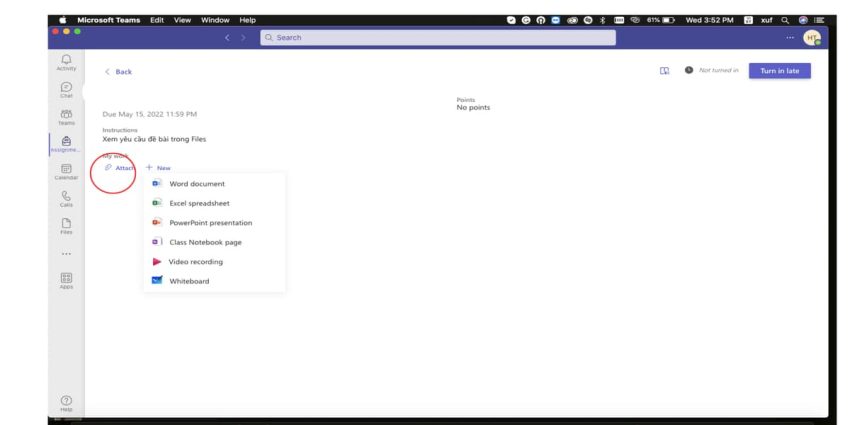Open macOS Spotlight search icon
The image size is (850, 425).
point(784,20)
